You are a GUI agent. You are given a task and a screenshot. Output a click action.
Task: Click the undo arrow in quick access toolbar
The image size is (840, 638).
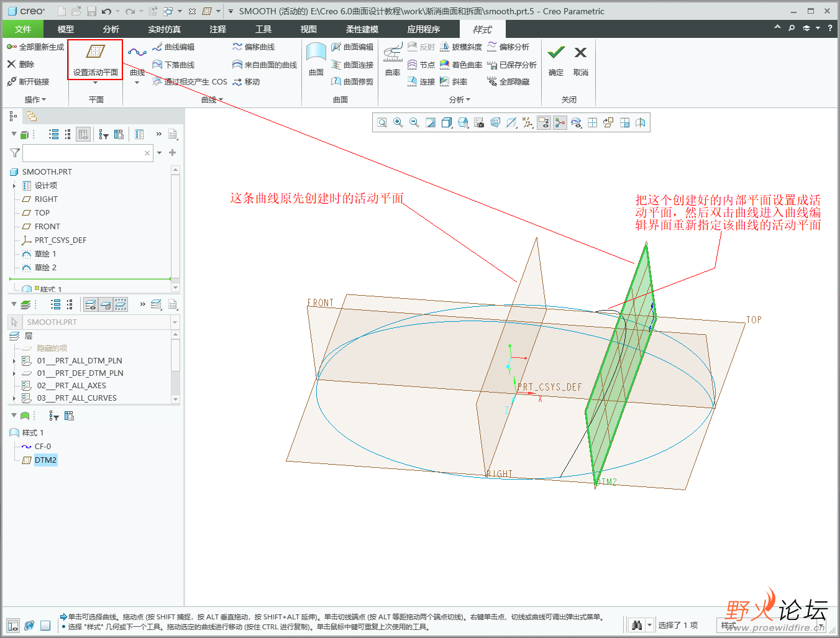[x=107, y=11]
